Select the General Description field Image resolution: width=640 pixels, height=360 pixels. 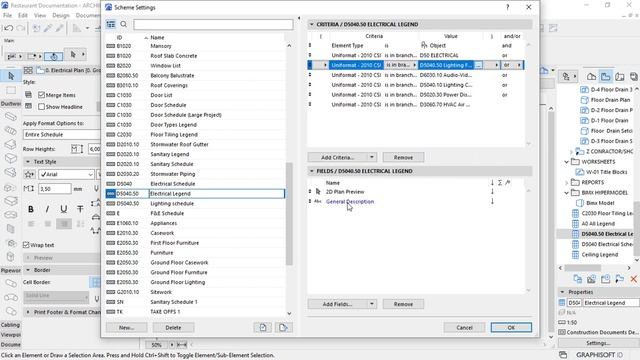(x=350, y=201)
